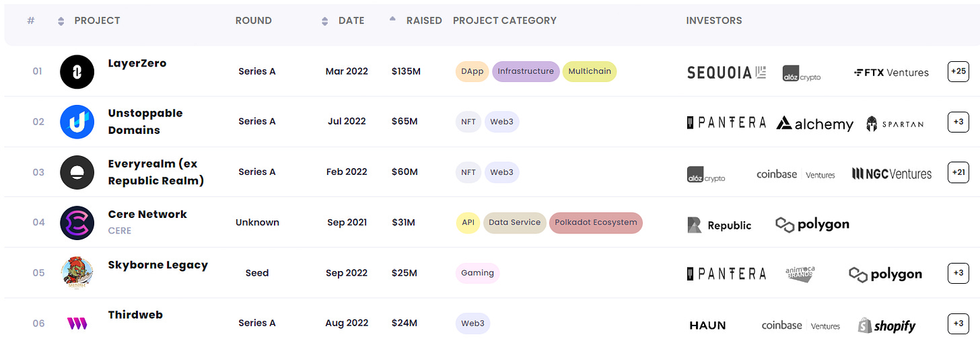The width and height of the screenshot is (980, 343).
Task: Select NFT tag in Everyrealm row
Action: [x=468, y=172]
